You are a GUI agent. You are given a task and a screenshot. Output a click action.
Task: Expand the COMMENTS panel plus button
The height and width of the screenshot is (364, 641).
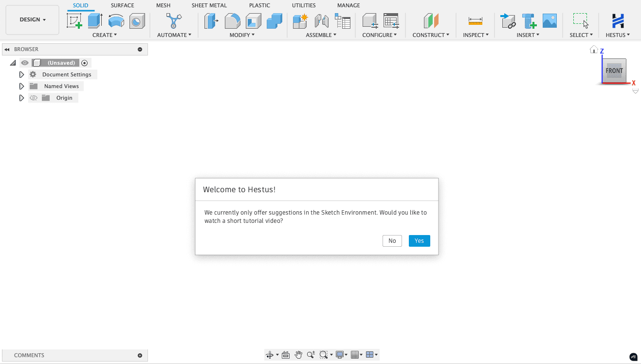[140, 355]
